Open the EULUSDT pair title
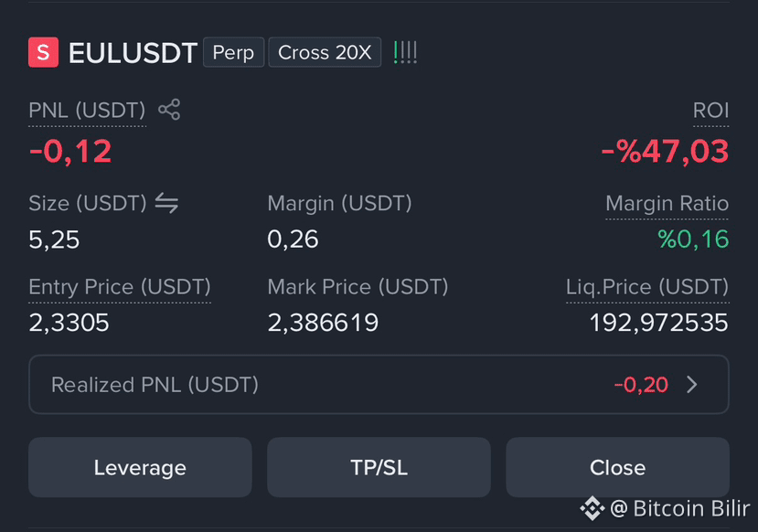This screenshot has height=532, width=758. [x=133, y=53]
